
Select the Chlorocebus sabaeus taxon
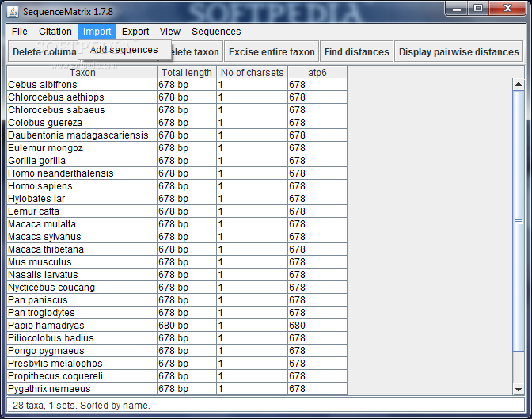coord(82,110)
